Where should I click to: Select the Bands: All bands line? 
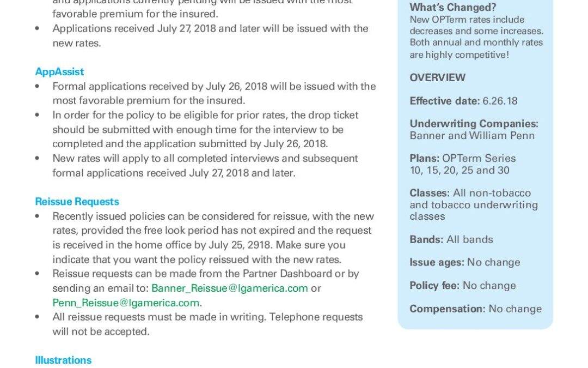point(451,240)
